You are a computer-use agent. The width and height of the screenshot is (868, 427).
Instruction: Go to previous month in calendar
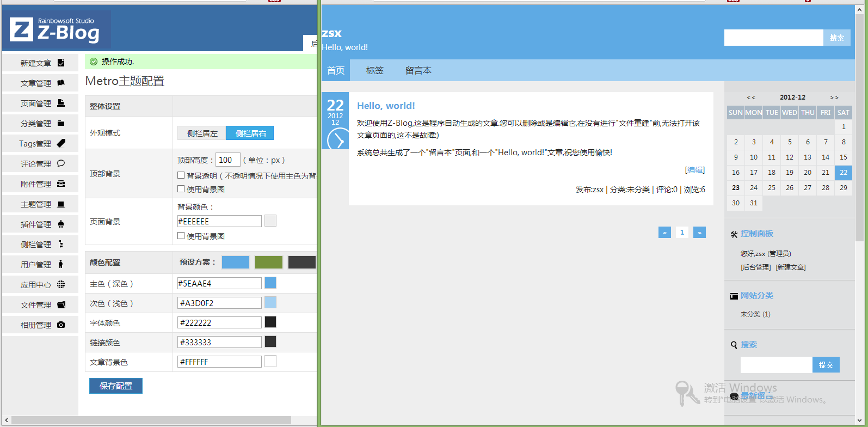pyautogui.click(x=751, y=97)
